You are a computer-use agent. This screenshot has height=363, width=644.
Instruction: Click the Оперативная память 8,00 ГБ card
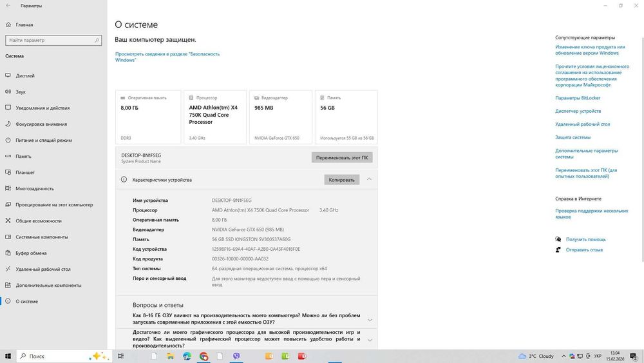148,117
